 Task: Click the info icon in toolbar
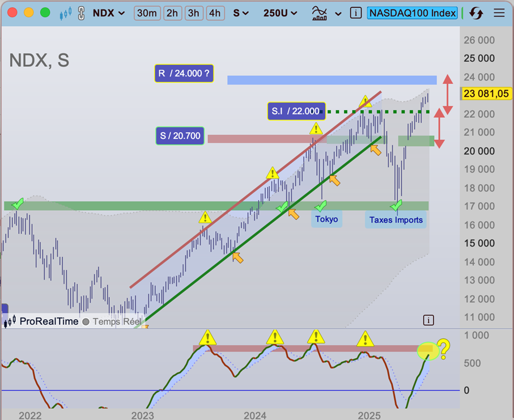pyautogui.click(x=356, y=13)
